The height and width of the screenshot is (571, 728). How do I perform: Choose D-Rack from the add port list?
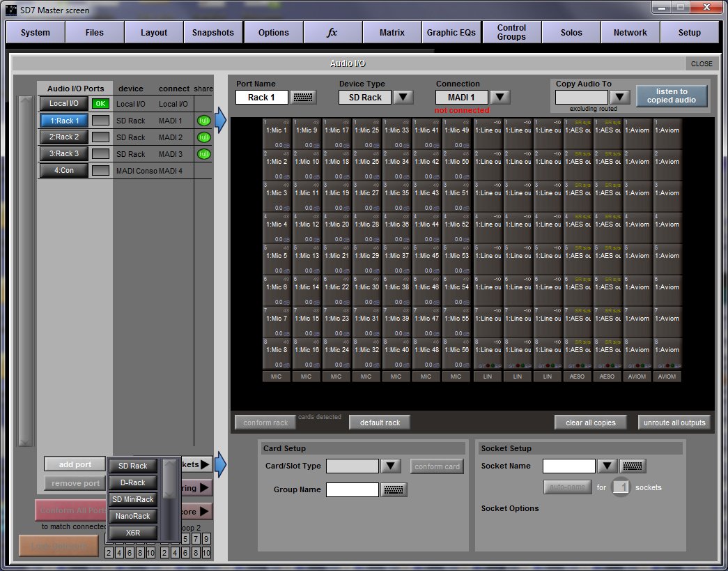[133, 482]
